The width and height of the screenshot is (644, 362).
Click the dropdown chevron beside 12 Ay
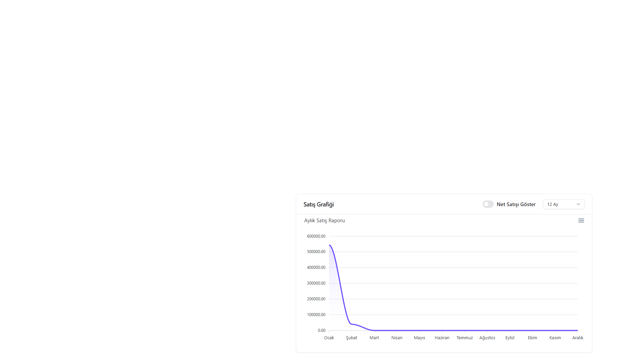click(578, 204)
